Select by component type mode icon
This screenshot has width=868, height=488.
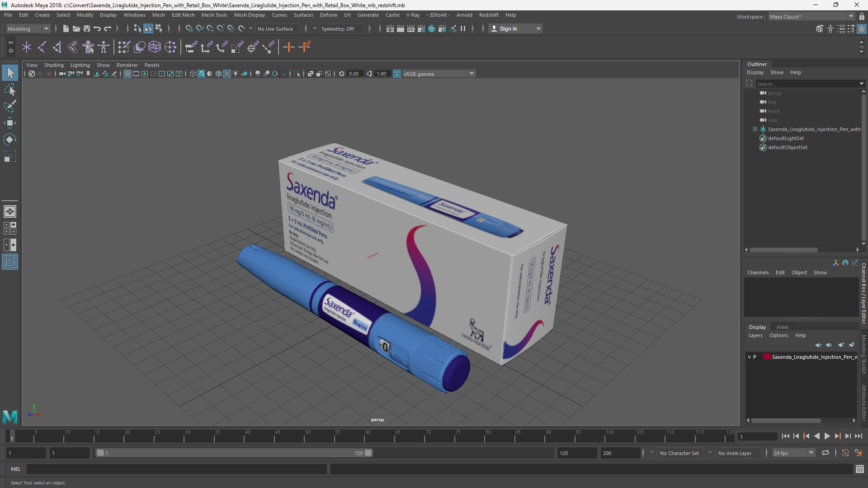159,28
